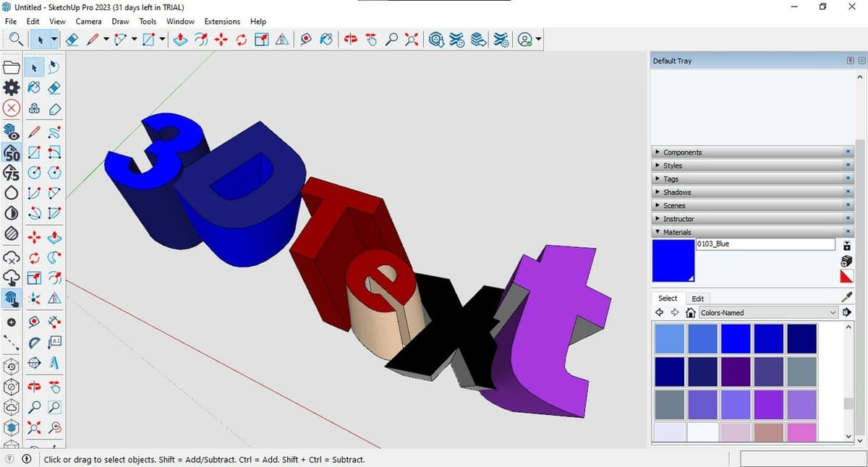Toggle the half-shaded circle icon in left toolbar
The height and width of the screenshot is (467, 868).
point(12,213)
